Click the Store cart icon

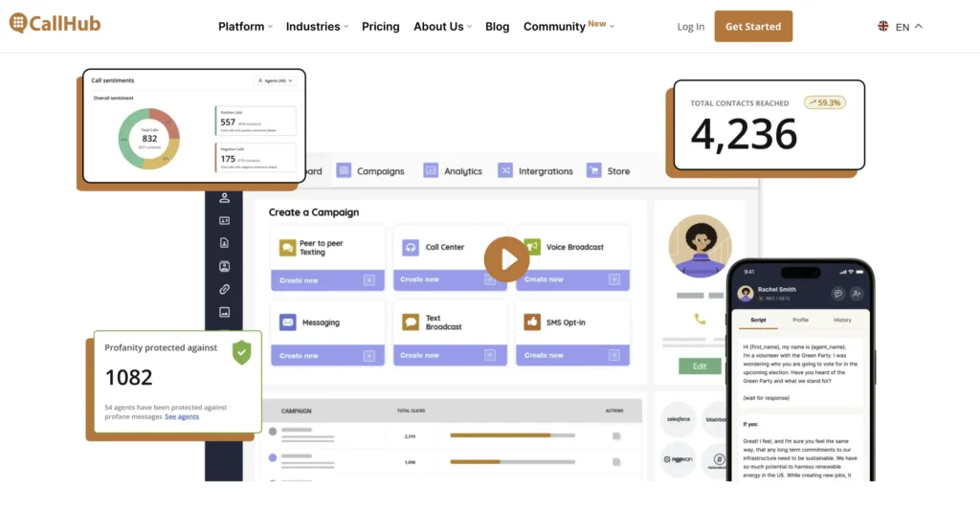pos(594,170)
